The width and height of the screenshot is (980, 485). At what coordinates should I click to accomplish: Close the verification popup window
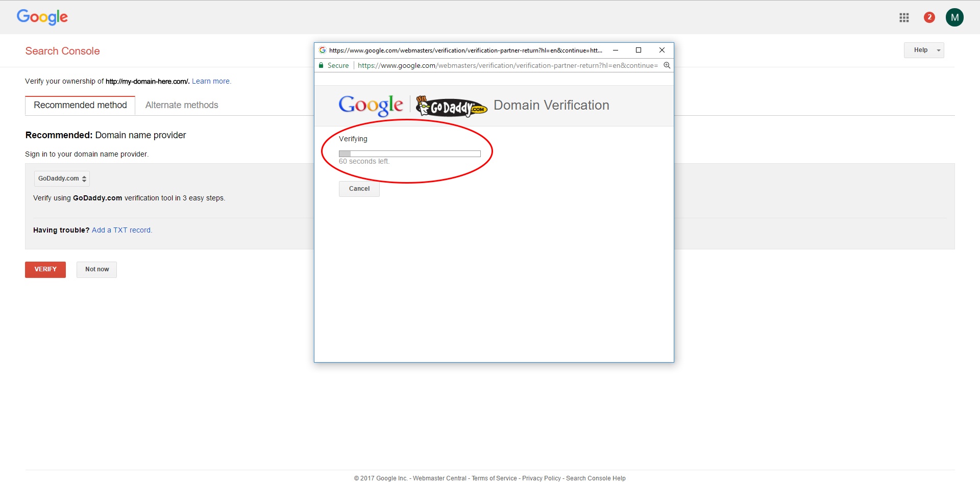click(x=662, y=50)
